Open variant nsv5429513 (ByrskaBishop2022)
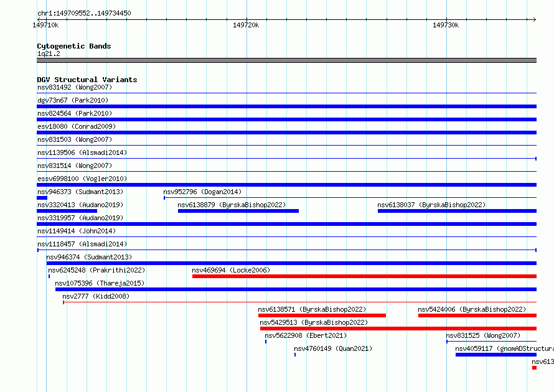 (x=314, y=322)
